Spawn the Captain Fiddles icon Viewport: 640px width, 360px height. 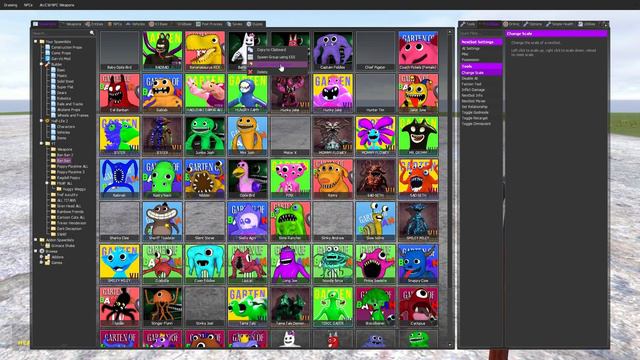333,51
